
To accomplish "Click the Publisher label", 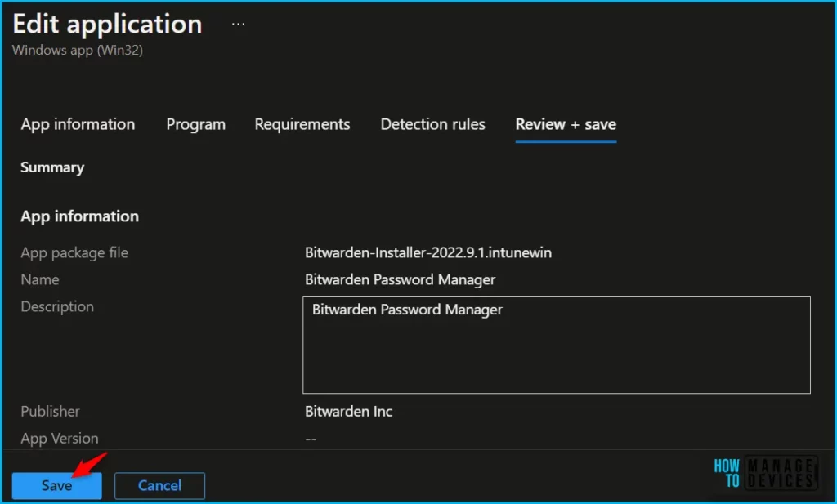I will 50,411.
